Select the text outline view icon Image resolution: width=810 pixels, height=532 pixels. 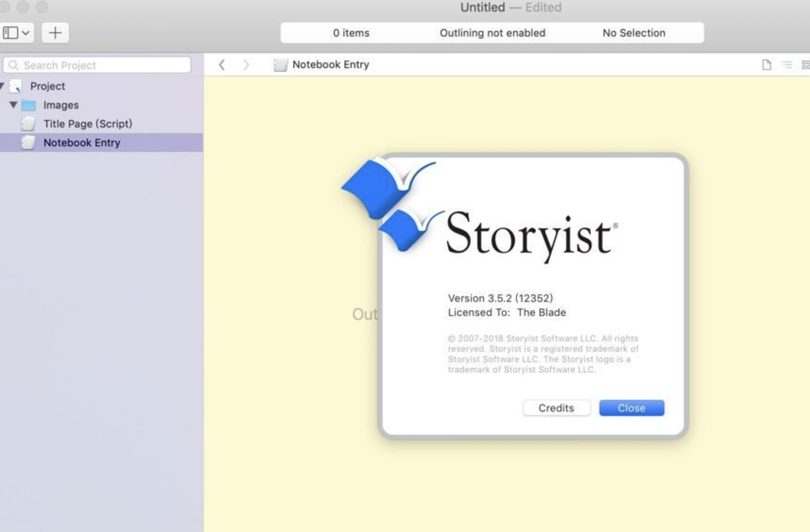[785, 64]
